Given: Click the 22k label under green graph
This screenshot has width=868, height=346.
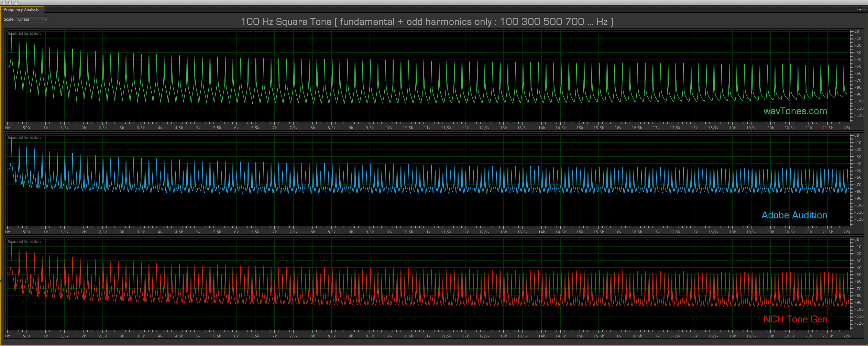Looking at the screenshot, I should 847,128.
